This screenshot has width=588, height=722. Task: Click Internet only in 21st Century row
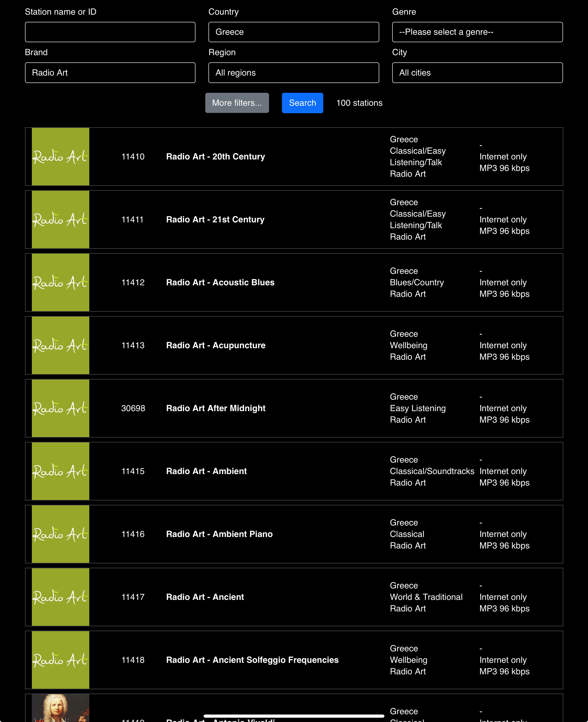click(x=503, y=219)
